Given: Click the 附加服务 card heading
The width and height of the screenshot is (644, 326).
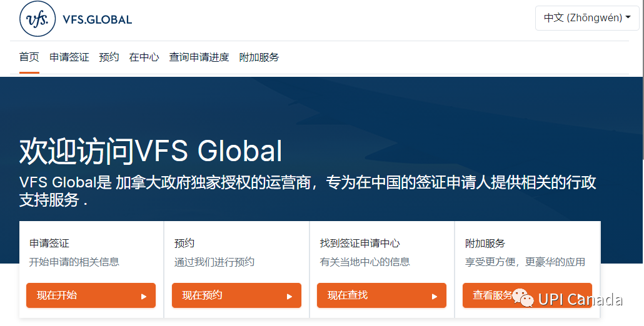Looking at the screenshot, I should tap(485, 243).
